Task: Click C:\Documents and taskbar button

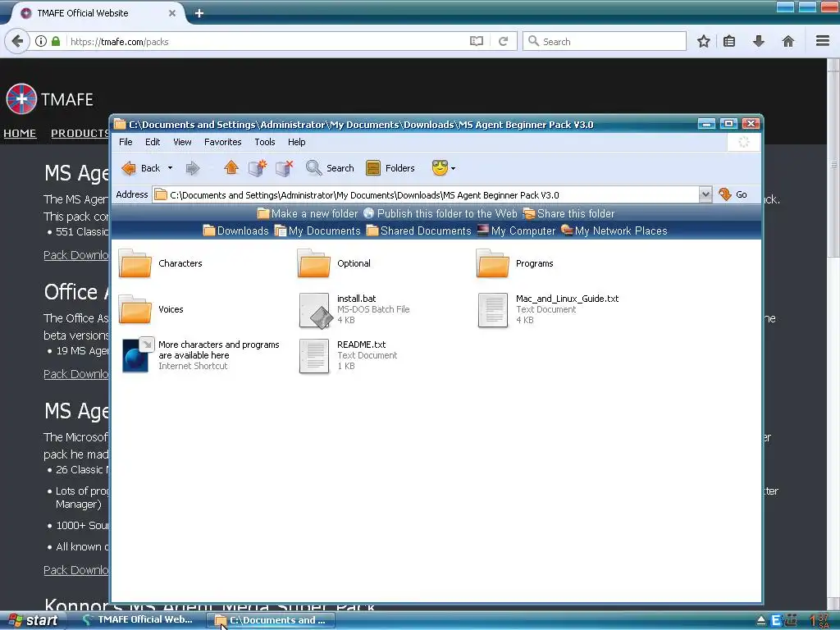Action: click(271, 620)
